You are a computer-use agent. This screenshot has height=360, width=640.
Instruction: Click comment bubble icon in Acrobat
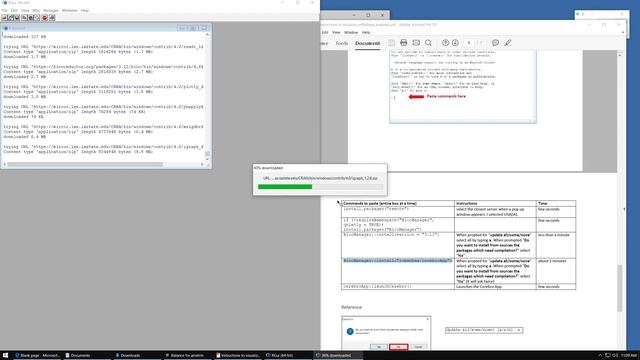(495, 42)
